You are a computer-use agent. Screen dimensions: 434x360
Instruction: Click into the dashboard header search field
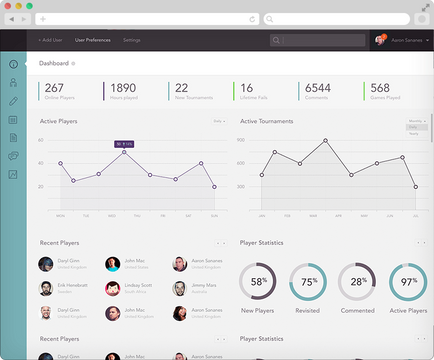click(317, 40)
